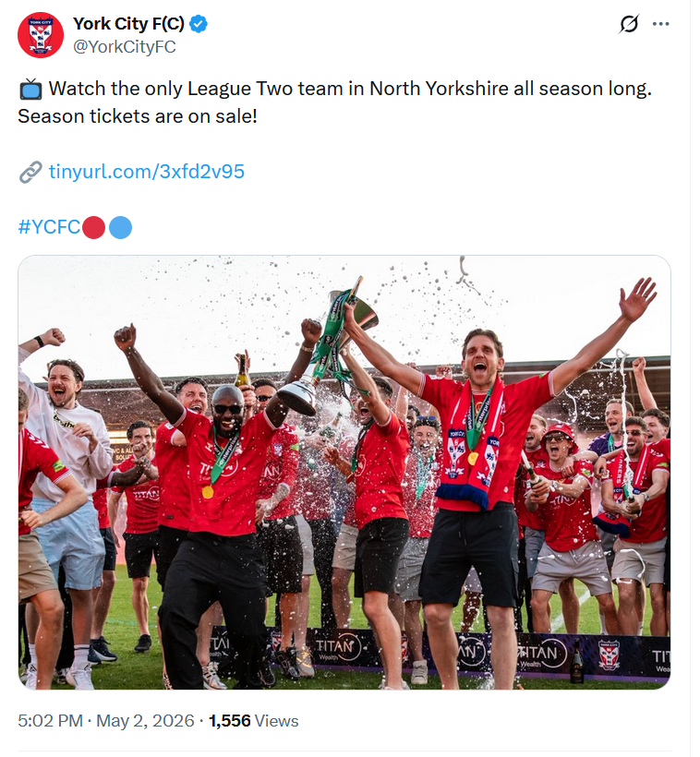
Task: Click the blue circle emoji after #YCFC
Action: [x=120, y=227]
